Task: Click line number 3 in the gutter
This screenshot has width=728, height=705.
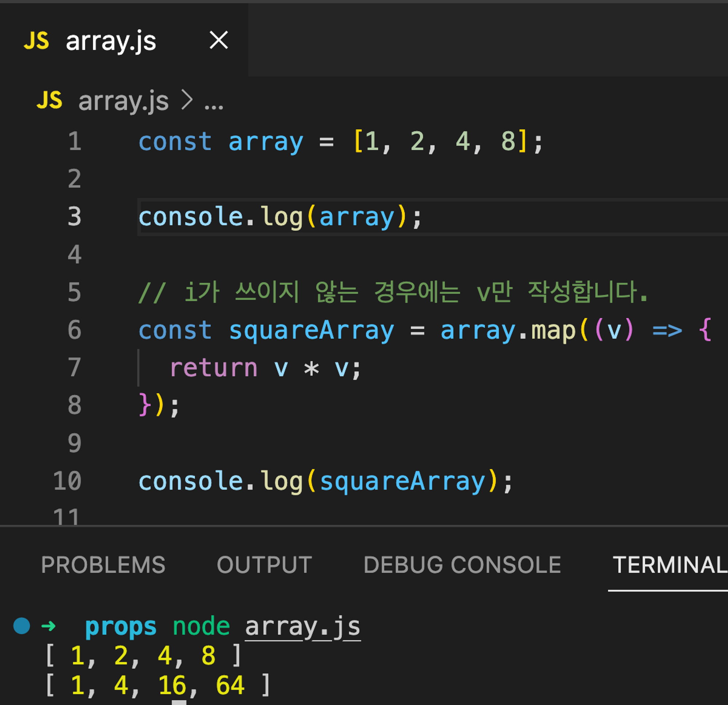Action: pyautogui.click(x=75, y=217)
